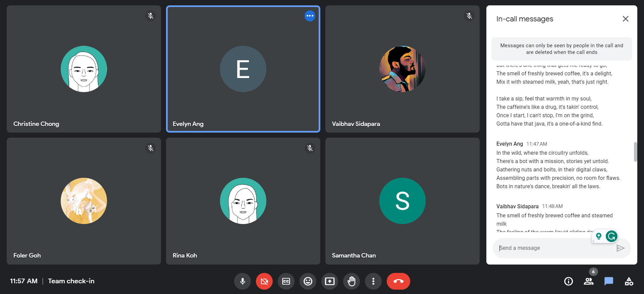Open options on Evelyn Ang's tile
Image resolution: width=644 pixels, height=294 pixels.
tap(310, 16)
